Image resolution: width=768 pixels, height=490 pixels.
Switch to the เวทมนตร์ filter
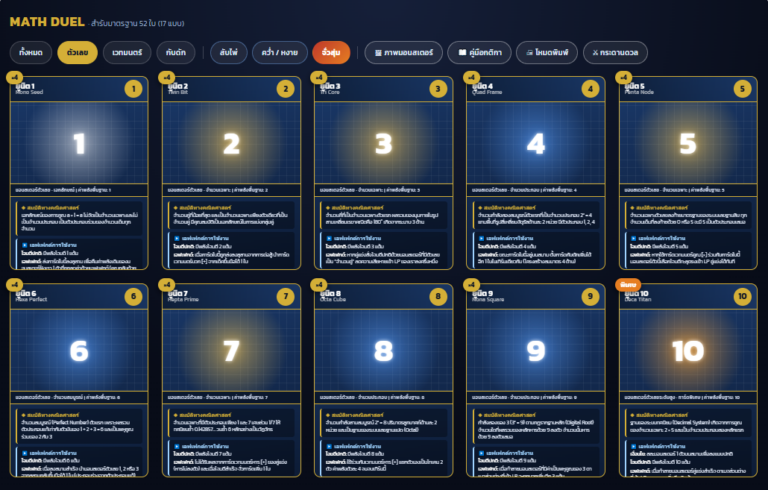(x=127, y=52)
